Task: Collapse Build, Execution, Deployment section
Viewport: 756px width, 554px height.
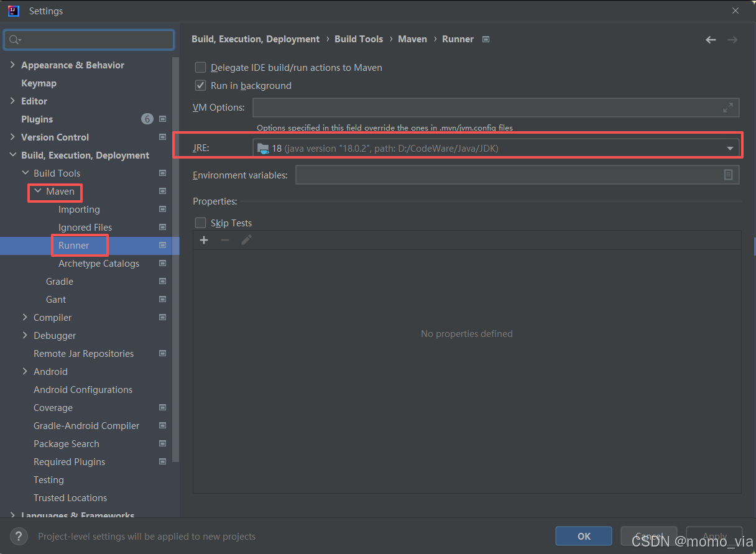Action: (12, 155)
